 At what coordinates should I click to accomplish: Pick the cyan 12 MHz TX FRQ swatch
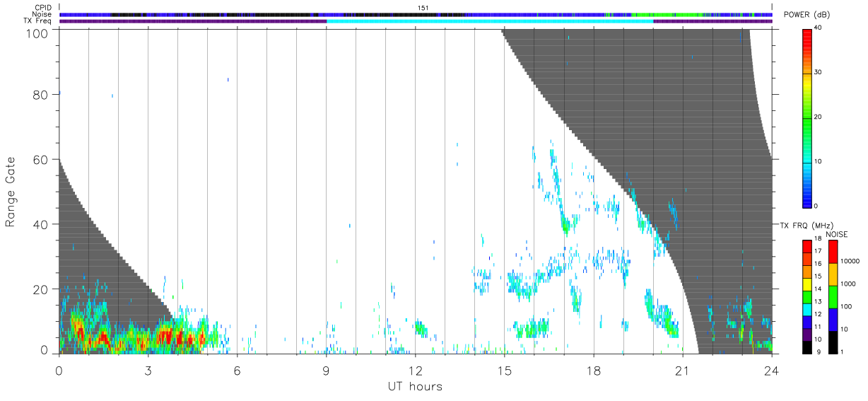[807, 308]
